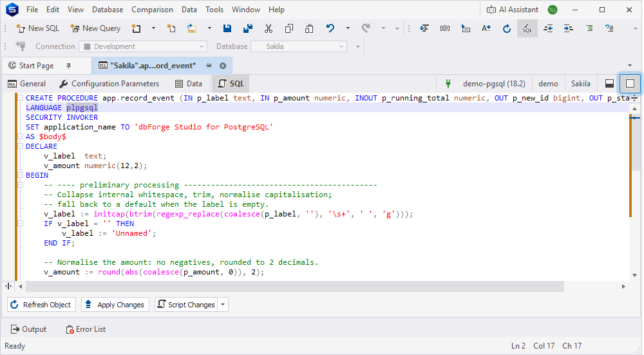Open the Window menu
This screenshot has height=355, width=644.
[246, 10]
